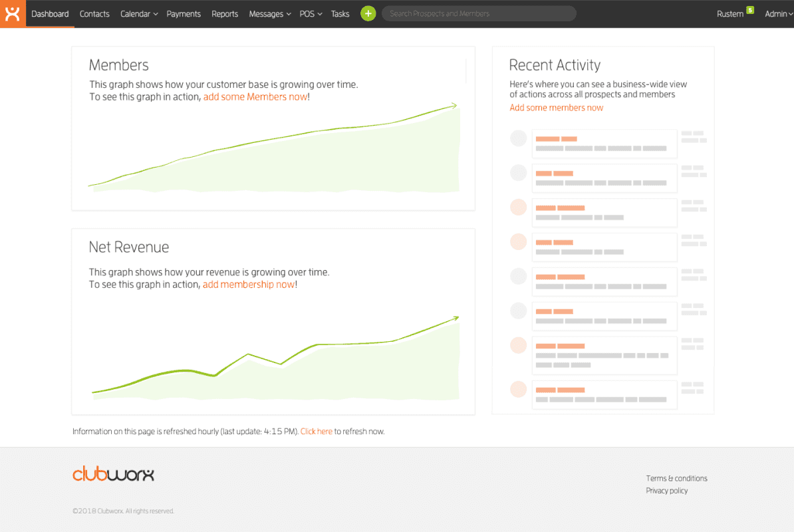Go to the Tasks page
This screenshot has width=794, height=532.
[x=340, y=13]
